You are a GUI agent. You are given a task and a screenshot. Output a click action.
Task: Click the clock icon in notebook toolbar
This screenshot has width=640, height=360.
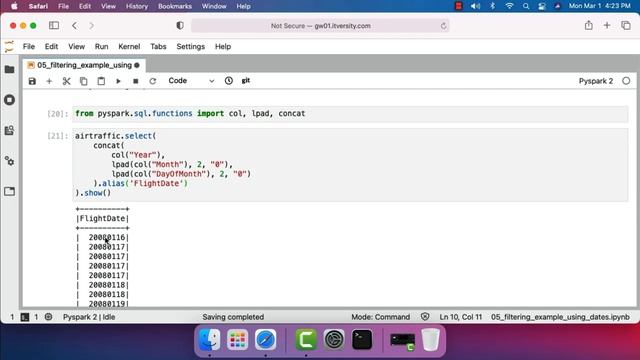(229, 81)
